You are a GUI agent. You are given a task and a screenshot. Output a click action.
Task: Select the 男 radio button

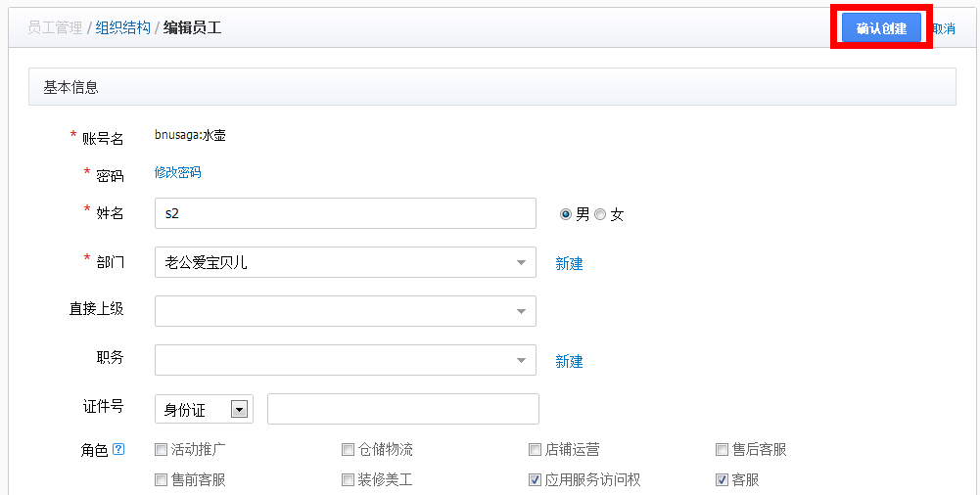[566, 214]
